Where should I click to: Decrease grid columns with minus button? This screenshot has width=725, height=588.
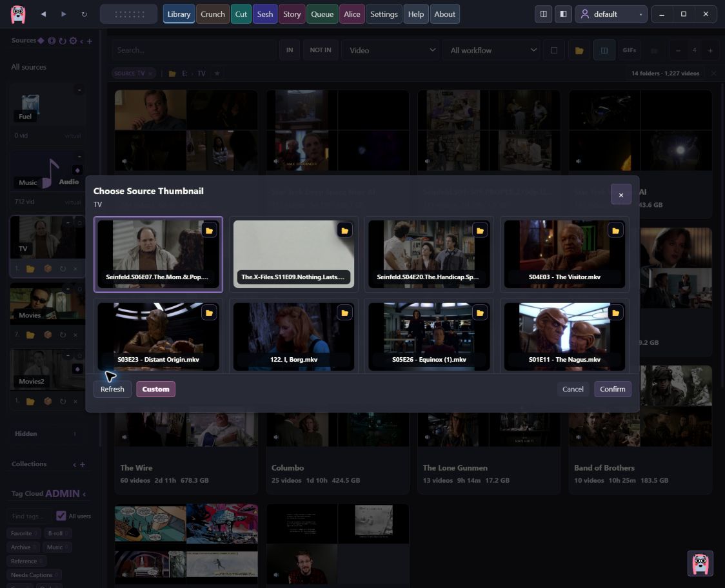point(678,50)
